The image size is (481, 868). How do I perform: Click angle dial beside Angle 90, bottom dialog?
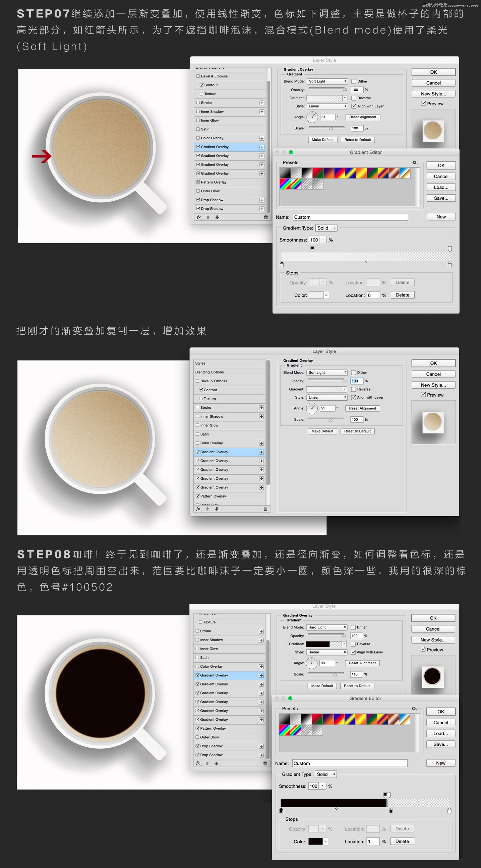[x=312, y=663]
